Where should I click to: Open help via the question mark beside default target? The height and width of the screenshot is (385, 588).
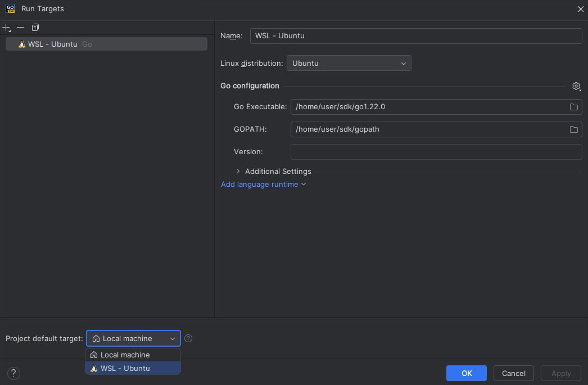188,338
